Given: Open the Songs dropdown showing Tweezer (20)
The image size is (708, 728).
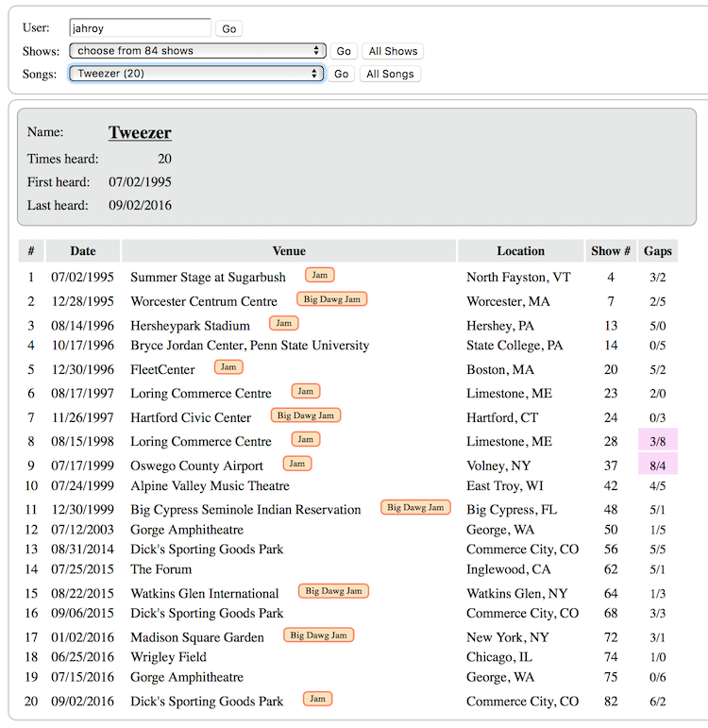Looking at the screenshot, I should [x=197, y=74].
